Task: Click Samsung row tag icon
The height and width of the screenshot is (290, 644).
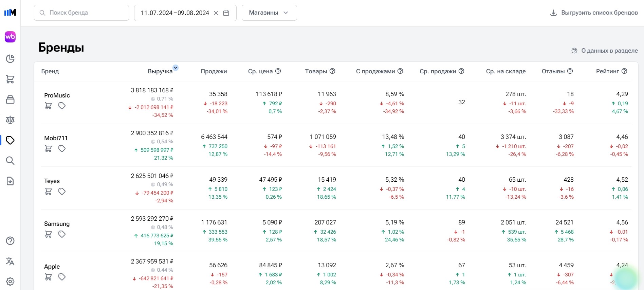Action: (x=62, y=234)
